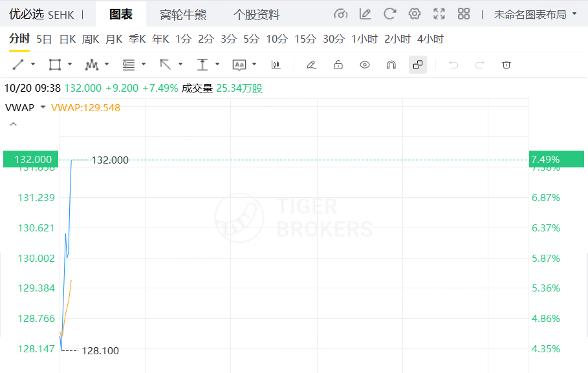The height and width of the screenshot is (373, 588).
Task: Expand the wave pattern tool dropdown arrow
Action: [x=107, y=64]
